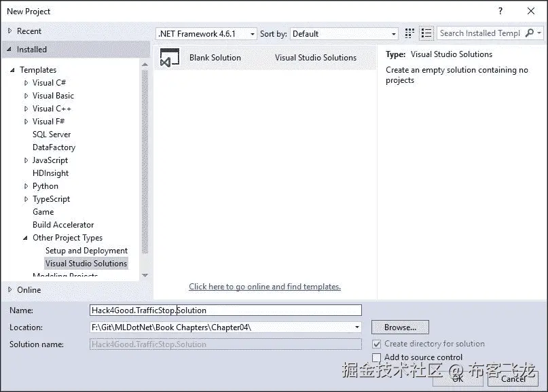Enable Add to source control checkbox
548x392 pixels.
tap(376, 357)
